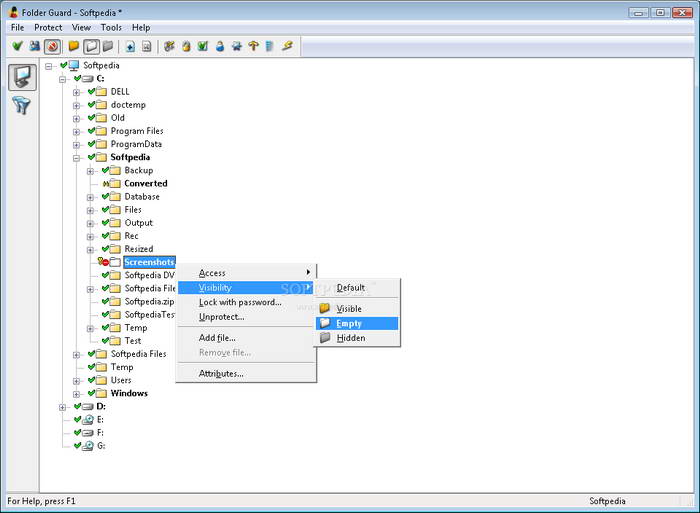Choose Lock with password... option
Image resolution: width=700 pixels, height=513 pixels.
pyautogui.click(x=246, y=302)
